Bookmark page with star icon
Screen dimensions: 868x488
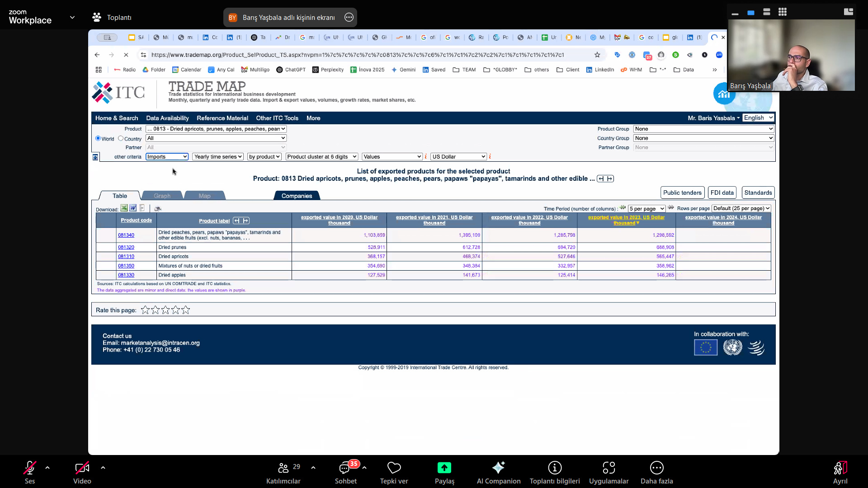pyautogui.click(x=597, y=55)
